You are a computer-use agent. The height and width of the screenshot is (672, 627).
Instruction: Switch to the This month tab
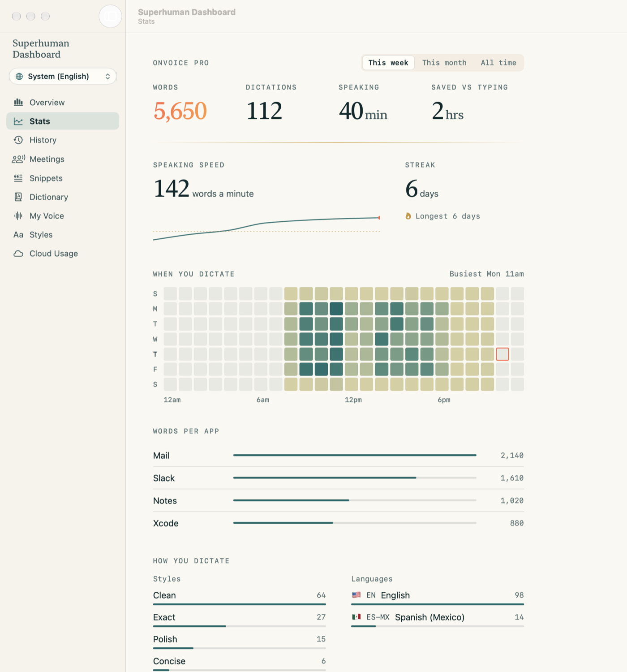coord(444,63)
